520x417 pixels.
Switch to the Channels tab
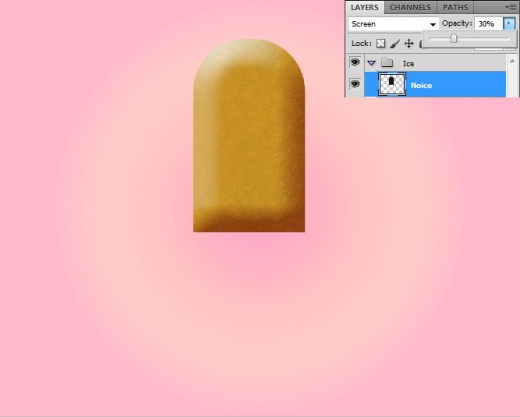(410, 7)
